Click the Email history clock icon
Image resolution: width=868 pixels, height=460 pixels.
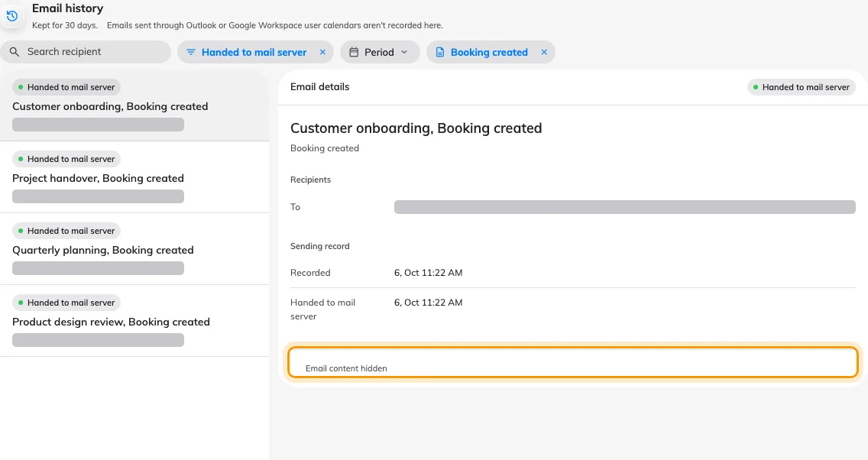12,16
